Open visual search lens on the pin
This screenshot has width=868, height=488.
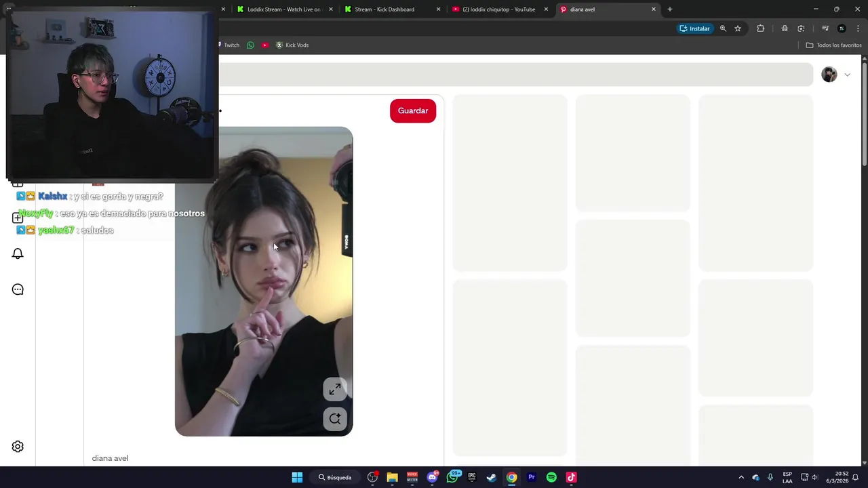[335, 419]
